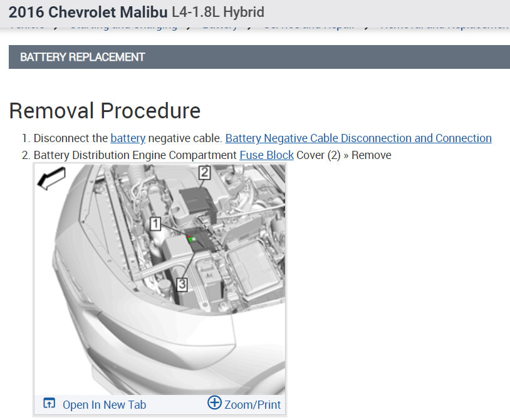
Task: Go to Starting and Charging breadcrumb
Action: tap(123, 28)
